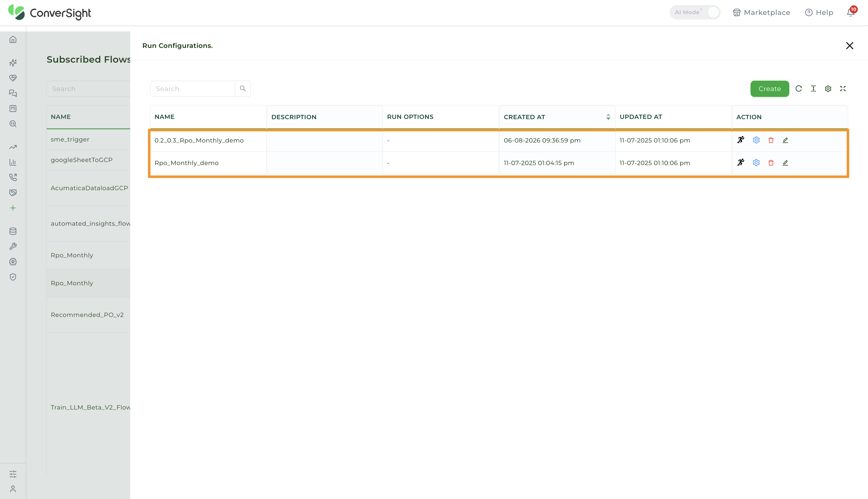This screenshot has height=499, width=868.
Task: Click the Subscribed Flows search field
Action: [88, 89]
